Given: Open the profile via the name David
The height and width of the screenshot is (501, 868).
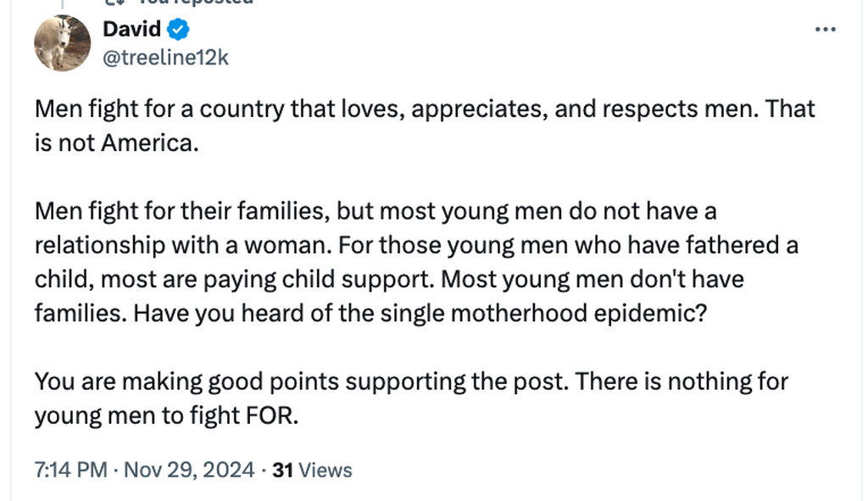Looking at the screenshot, I should point(131,30).
